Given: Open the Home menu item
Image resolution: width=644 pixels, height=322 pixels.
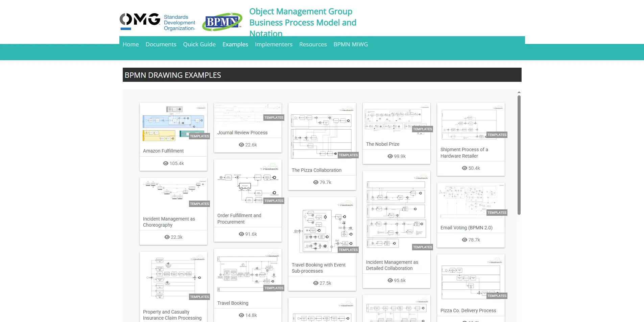Looking at the screenshot, I should (130, 44).
